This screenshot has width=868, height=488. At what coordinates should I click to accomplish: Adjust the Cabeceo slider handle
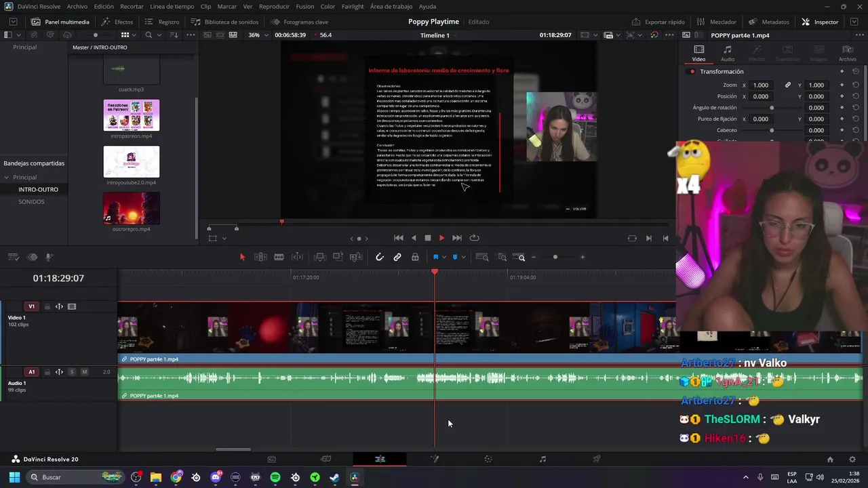(772, 130)
